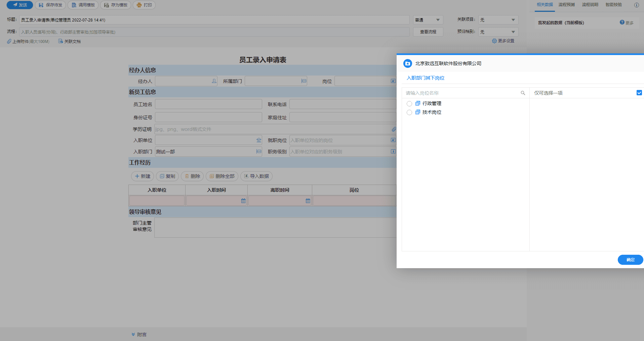Click 保存待发 save-for-later button
Image resolution: width=644 pixels, height=341 pixels.
pyautogui.click(x=50, y=5)
